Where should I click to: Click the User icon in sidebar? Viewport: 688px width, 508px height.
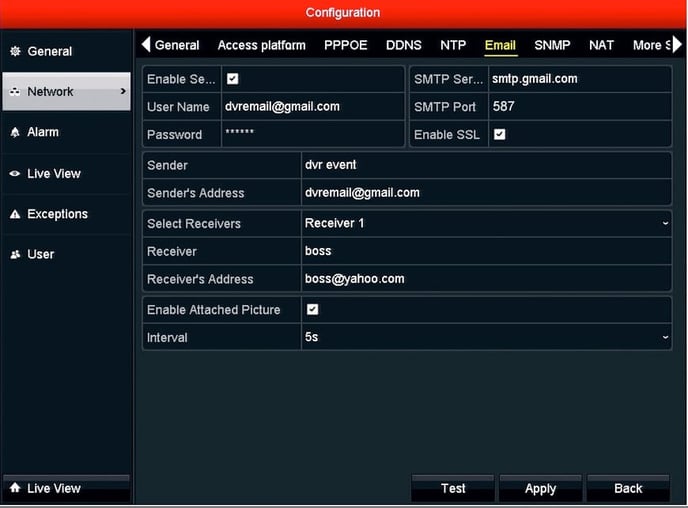(x=15, y=255)
